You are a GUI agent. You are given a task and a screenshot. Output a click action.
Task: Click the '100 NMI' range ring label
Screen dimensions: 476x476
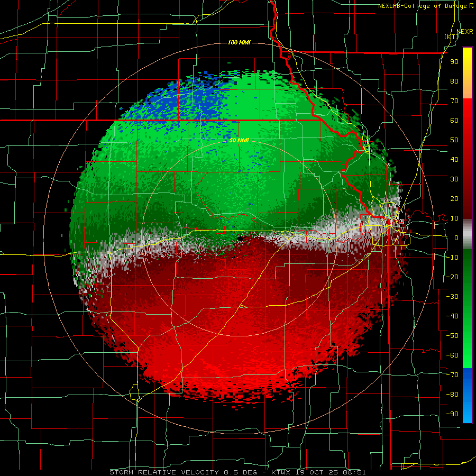239,42
